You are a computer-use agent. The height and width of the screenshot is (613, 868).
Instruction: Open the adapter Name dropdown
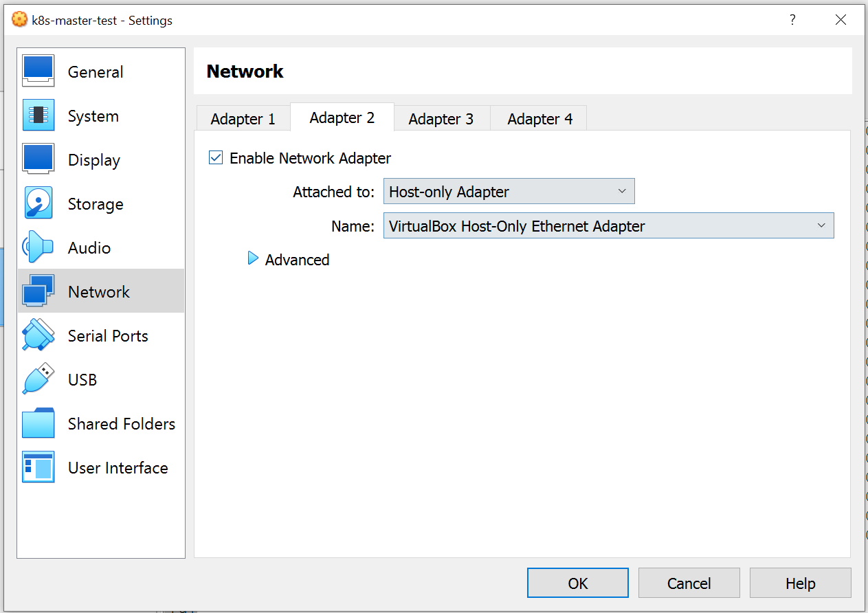[608, 226]
